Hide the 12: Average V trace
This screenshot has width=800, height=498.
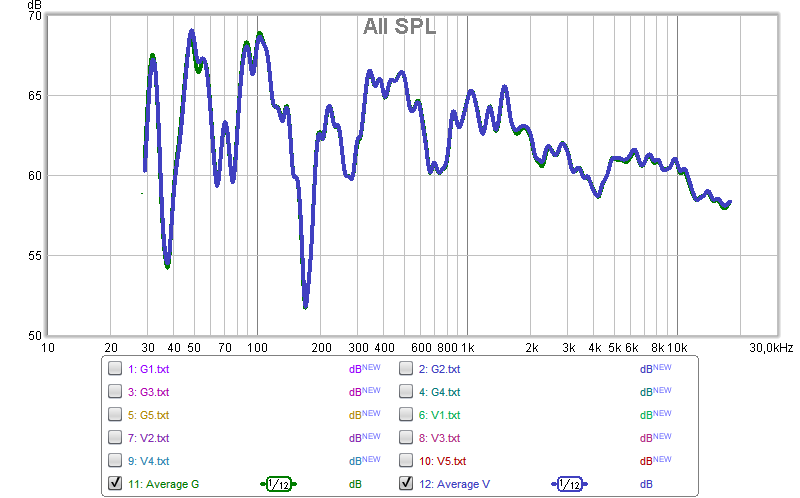[x=406, y=483]
